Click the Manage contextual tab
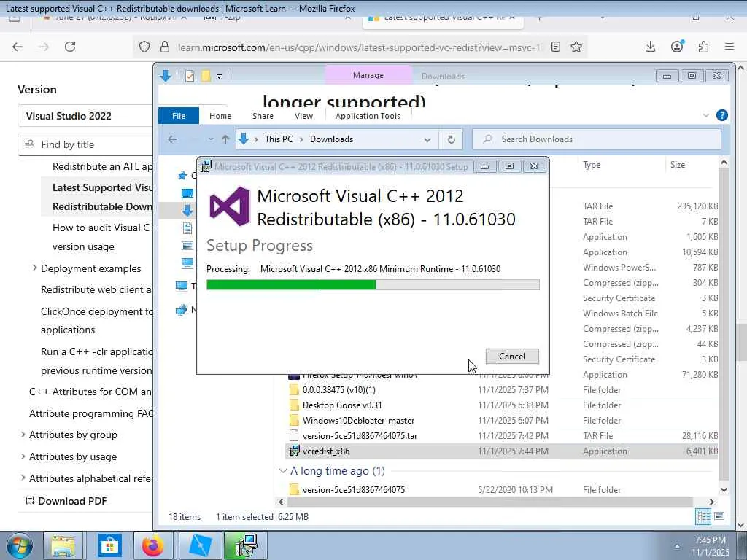The width and height of the screenshot is (747, 560). [368, 75]
